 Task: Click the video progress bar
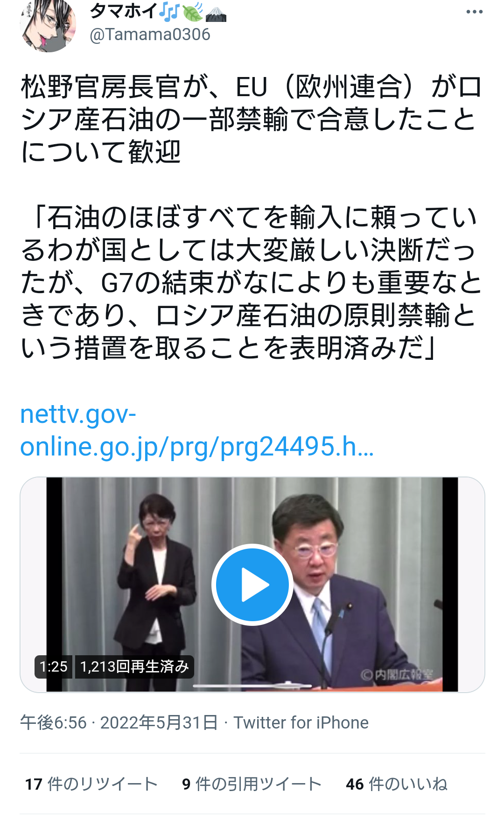coord(252,686)
